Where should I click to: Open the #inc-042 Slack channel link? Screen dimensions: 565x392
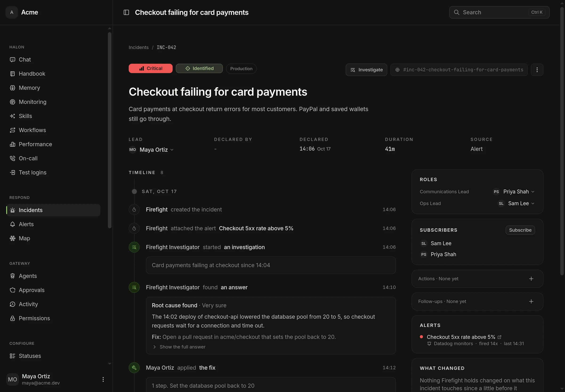[x=459, y=70]
